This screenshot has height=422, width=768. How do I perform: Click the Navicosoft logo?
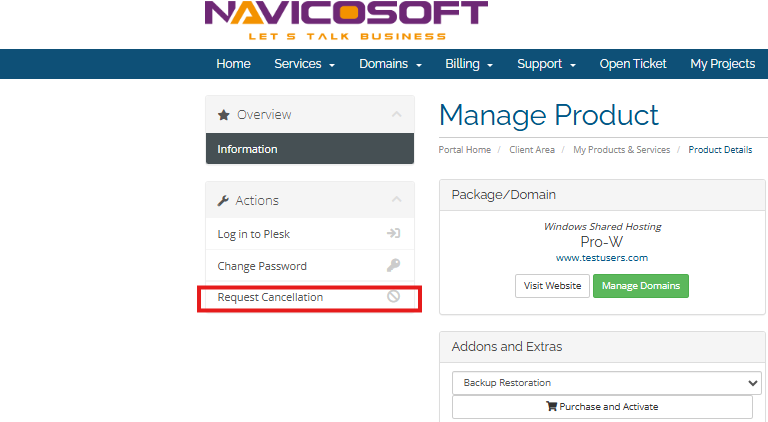(346, 20)
